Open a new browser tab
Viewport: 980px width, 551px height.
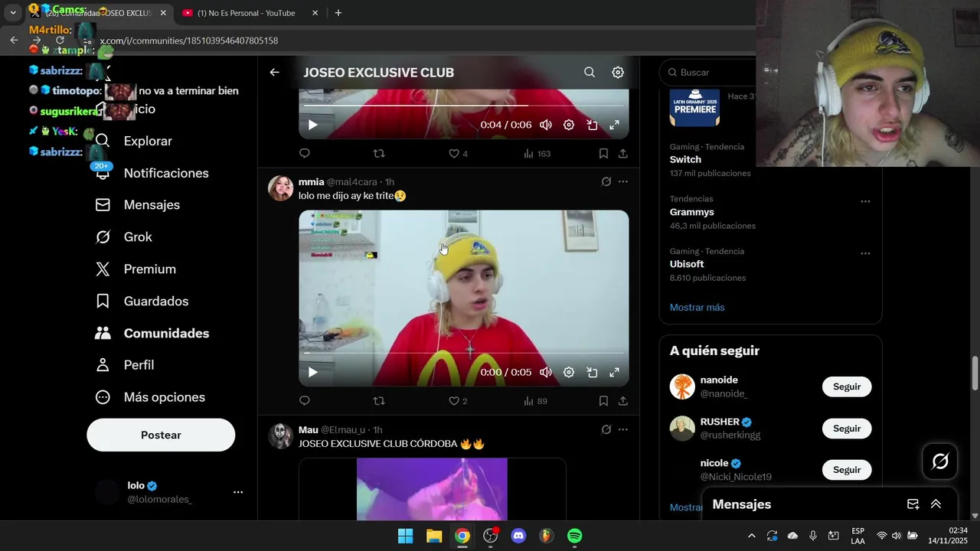pos(338,13)
